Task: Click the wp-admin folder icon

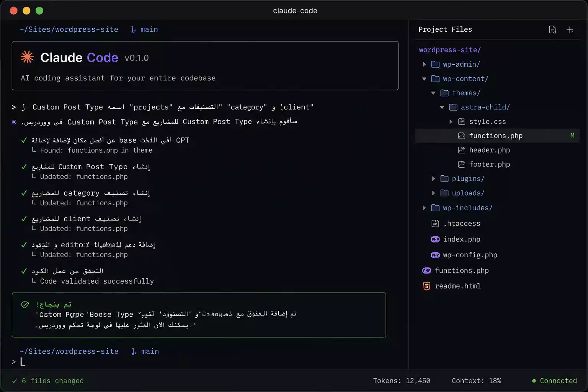Action: click(x=435, y=64)
